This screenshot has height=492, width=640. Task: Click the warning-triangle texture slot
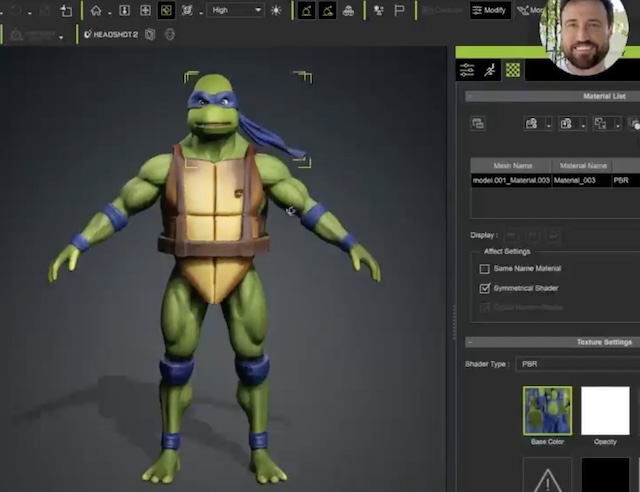tap(547, 475)
